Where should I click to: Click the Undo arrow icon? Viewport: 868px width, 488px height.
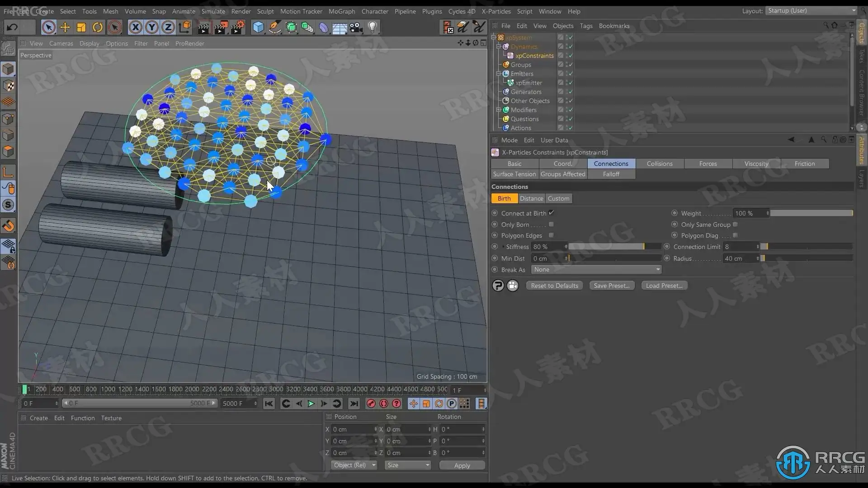coord(12,27)
